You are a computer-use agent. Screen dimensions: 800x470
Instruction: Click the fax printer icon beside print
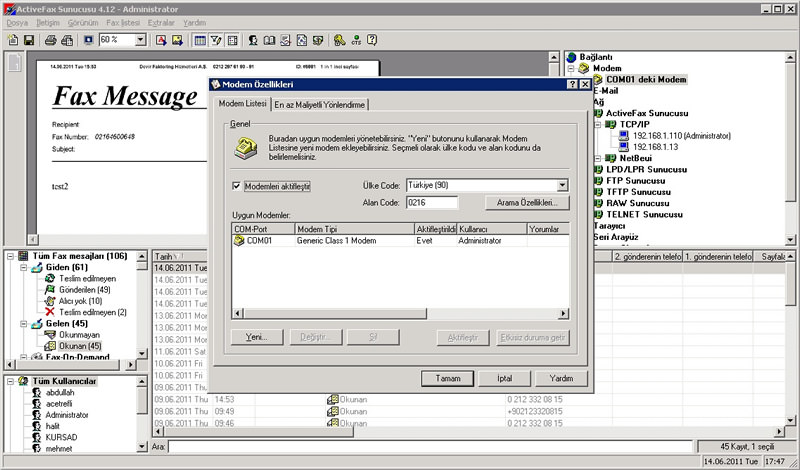click(66, 40)
